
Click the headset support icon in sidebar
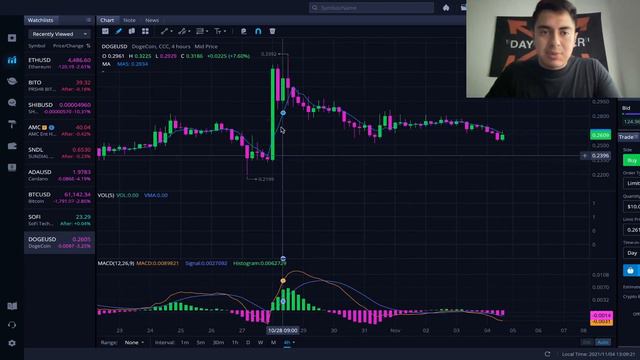12,325
